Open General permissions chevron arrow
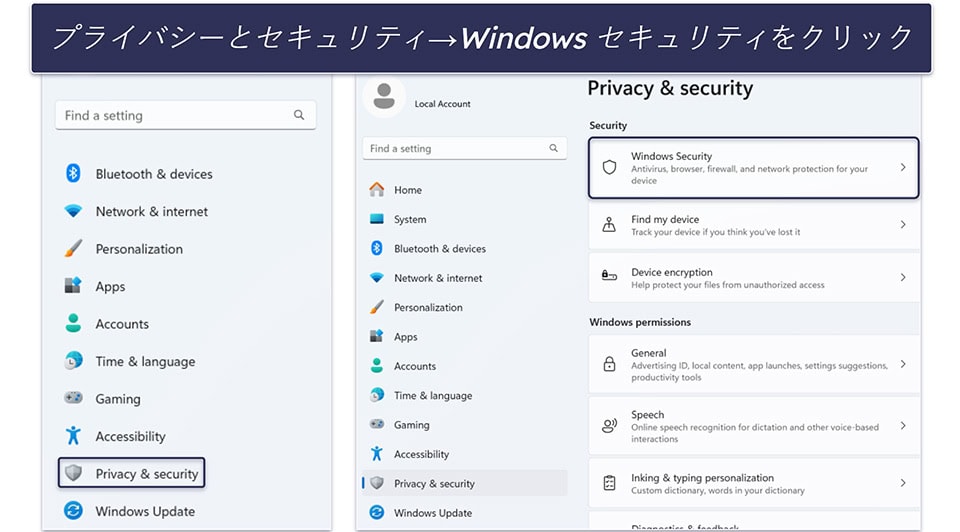 [x=903, y=364]
